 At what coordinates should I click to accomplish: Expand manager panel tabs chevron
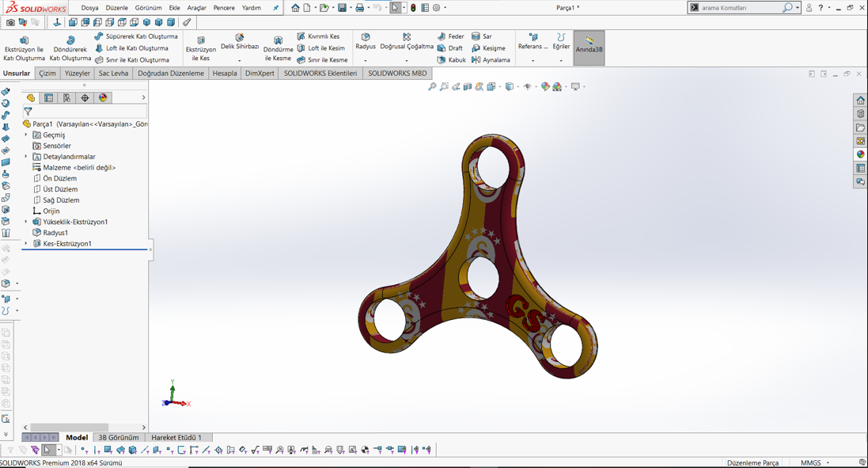(143, 97)
